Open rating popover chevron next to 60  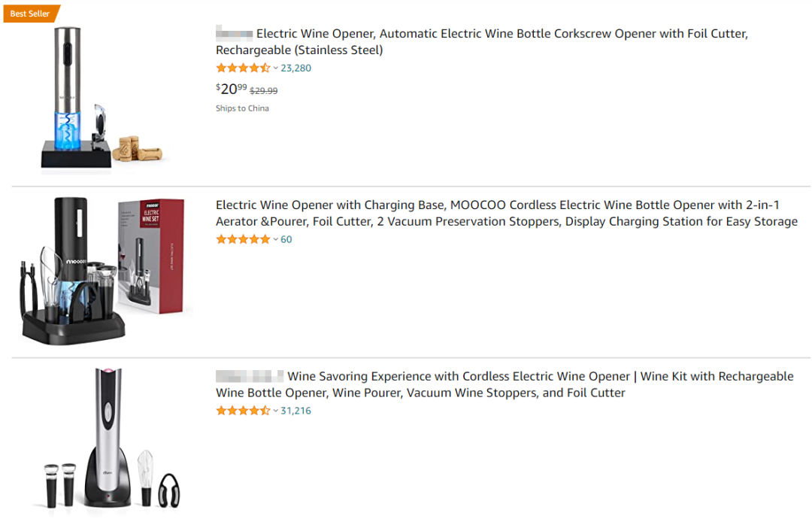275,240
